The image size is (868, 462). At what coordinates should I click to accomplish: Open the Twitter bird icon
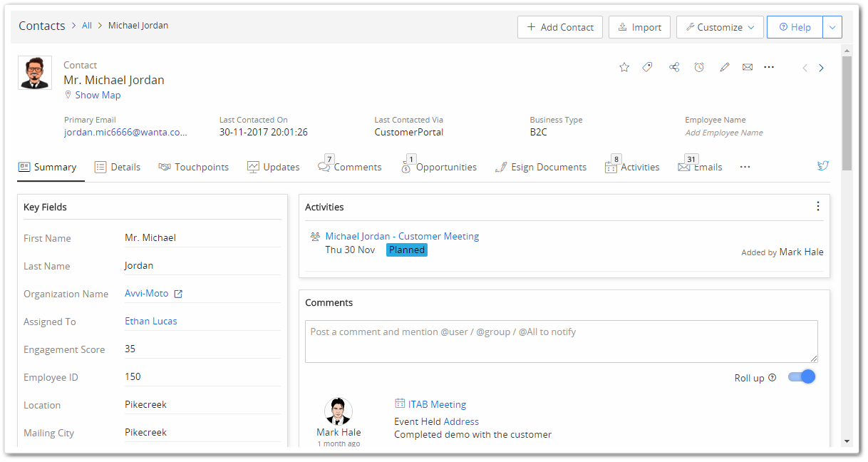tap(823, 166)
